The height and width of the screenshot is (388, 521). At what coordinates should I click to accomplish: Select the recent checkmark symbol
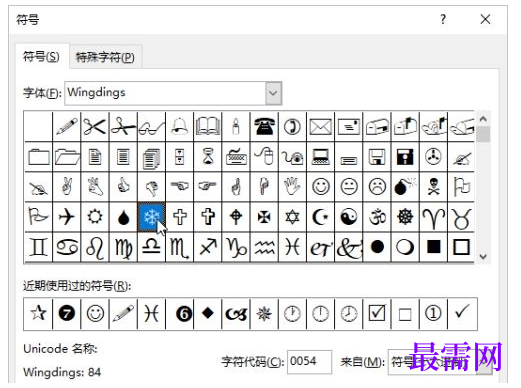[462, 313]
